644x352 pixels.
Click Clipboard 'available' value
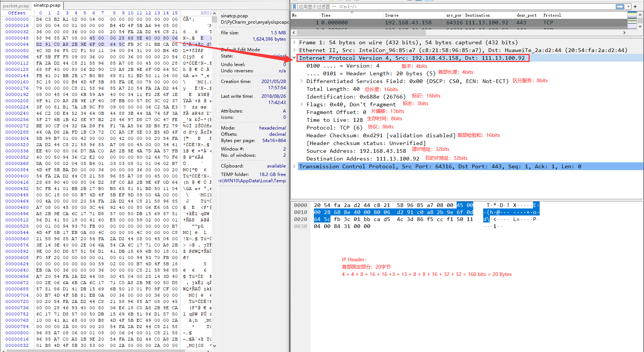[277, 166]
